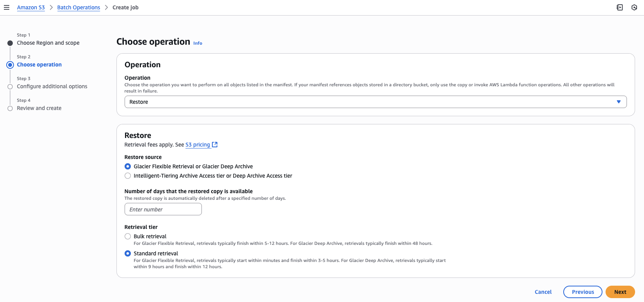Go to Amazon S3 breadcrumb
This screenshot has width=644, height=302.
click(31, 7)
